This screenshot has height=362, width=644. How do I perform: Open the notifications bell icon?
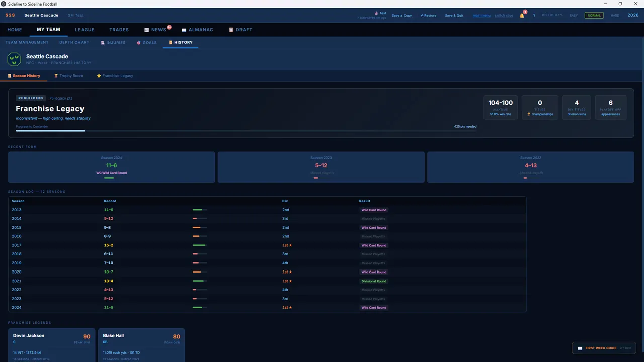click(x=522, y=15)
